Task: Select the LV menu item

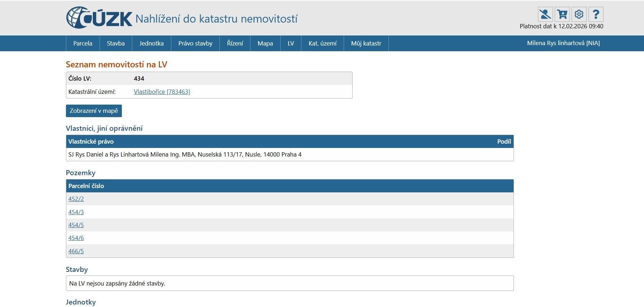Action: (x=291, y=43)
